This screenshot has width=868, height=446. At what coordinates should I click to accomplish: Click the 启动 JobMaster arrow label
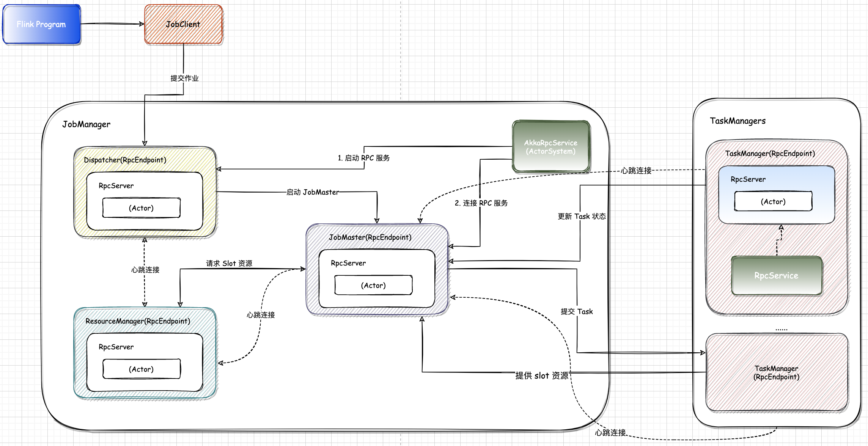(313, 192)
